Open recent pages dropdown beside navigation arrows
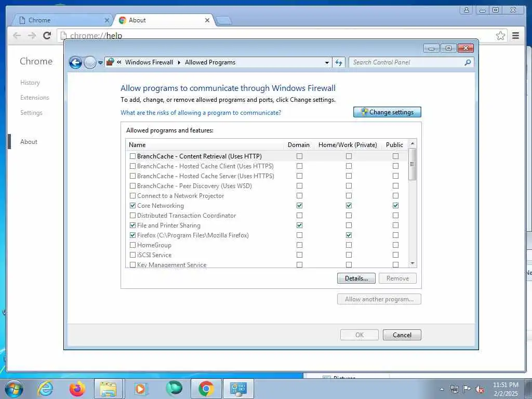The height and width of the screenshot is (399, 532). coord(100,63)
